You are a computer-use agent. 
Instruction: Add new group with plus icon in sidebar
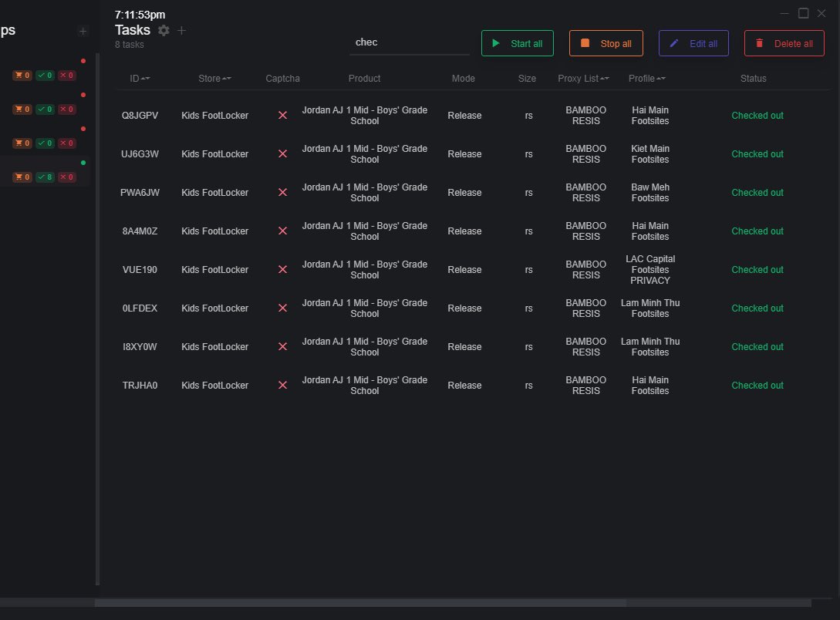click(83, 32)
